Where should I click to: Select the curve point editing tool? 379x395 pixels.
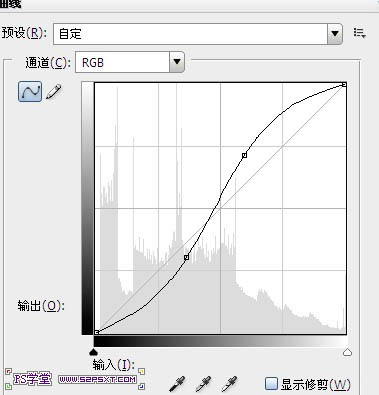coord(30,91)
